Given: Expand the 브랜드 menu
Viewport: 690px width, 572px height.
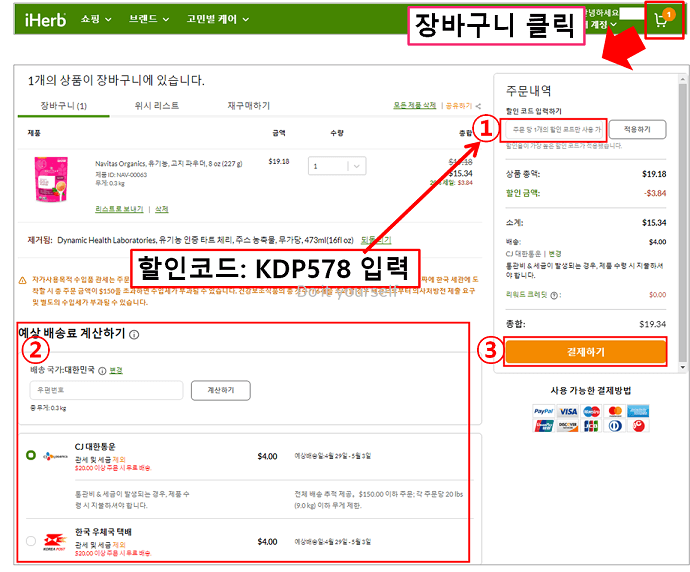Looking at the screenshot, I should click(x=149, y=19).
